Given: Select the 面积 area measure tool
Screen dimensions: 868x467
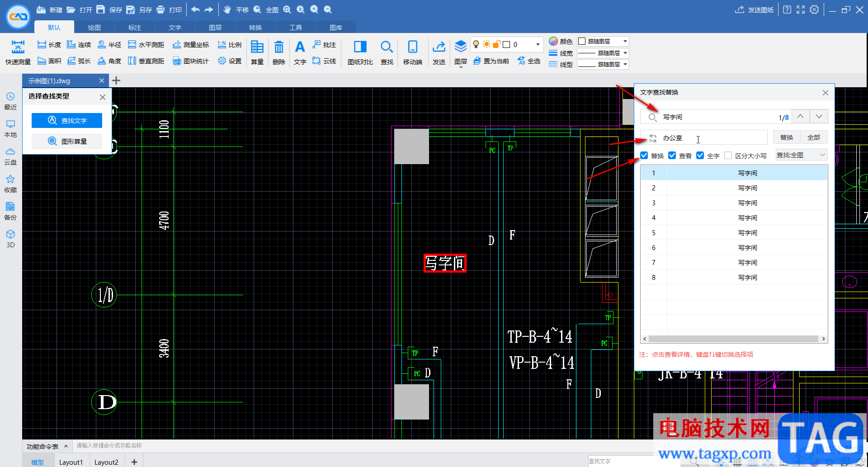Looking at the screenshot, I should (x=49, y=61).
